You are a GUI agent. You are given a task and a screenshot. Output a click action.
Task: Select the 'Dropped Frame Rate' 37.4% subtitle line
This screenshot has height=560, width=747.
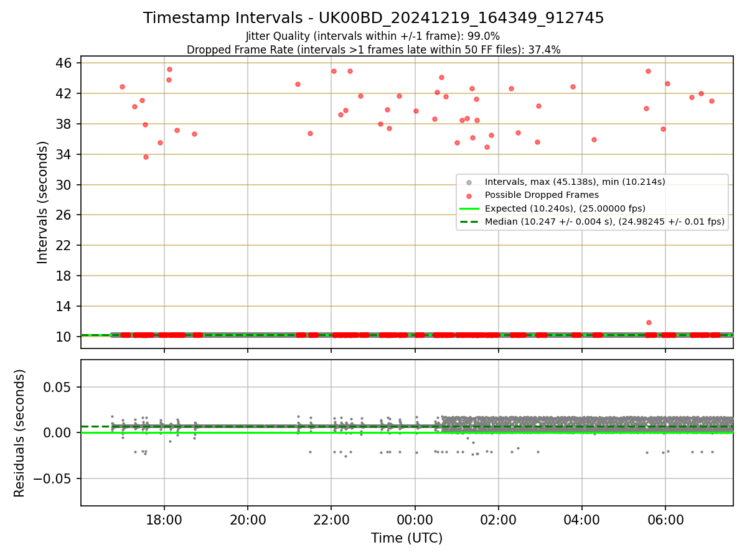pyautogui.click(x=374, y=50)
